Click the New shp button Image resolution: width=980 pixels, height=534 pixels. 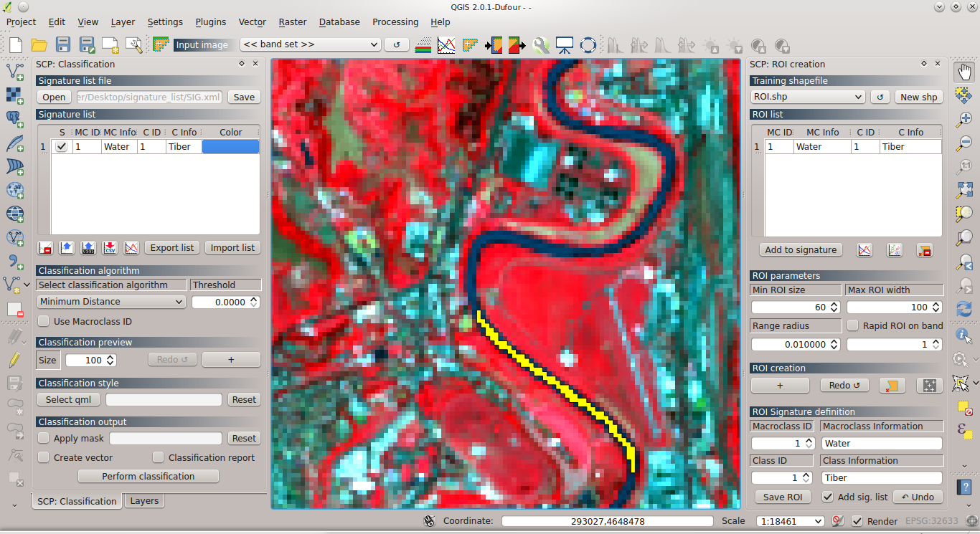919,97
